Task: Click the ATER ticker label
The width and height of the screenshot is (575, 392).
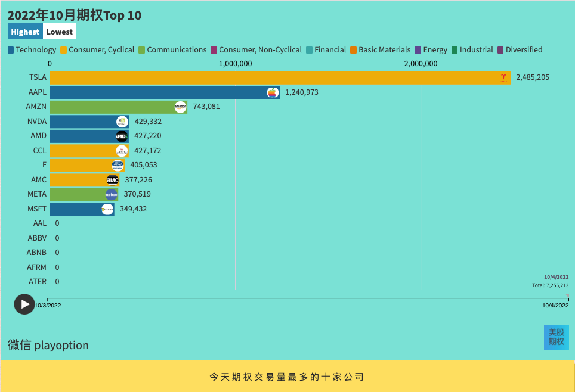Action: point(38,281)
